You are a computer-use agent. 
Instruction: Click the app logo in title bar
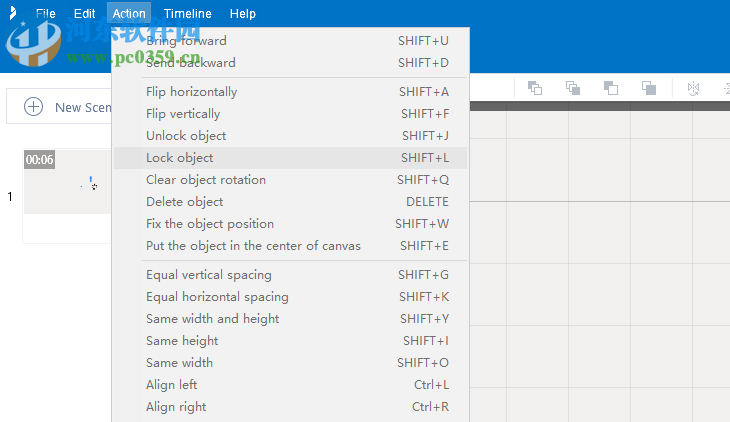(x=12, y=13)
